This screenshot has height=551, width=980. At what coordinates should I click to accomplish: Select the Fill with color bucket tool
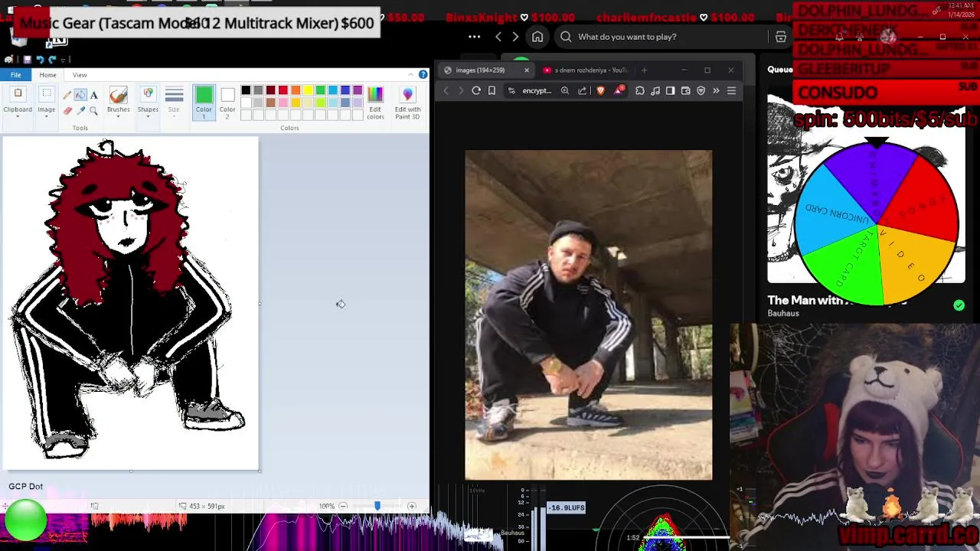pos(80,95)
